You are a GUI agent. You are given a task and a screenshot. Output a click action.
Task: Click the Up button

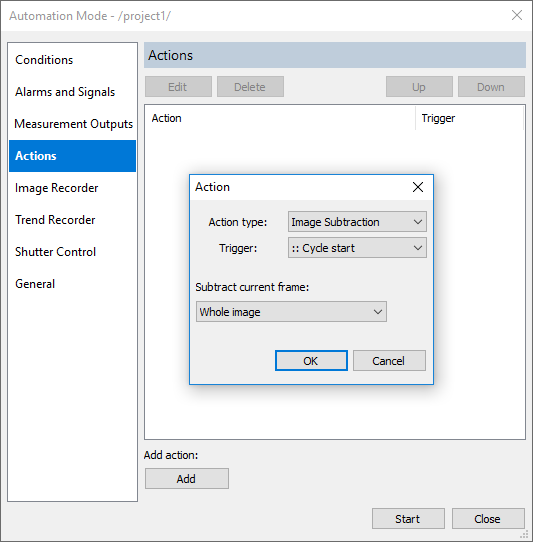[419, 87]
